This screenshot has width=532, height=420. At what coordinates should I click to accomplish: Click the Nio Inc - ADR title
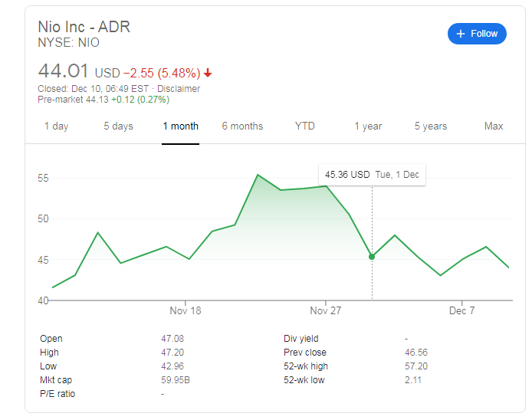pos(84,27)
